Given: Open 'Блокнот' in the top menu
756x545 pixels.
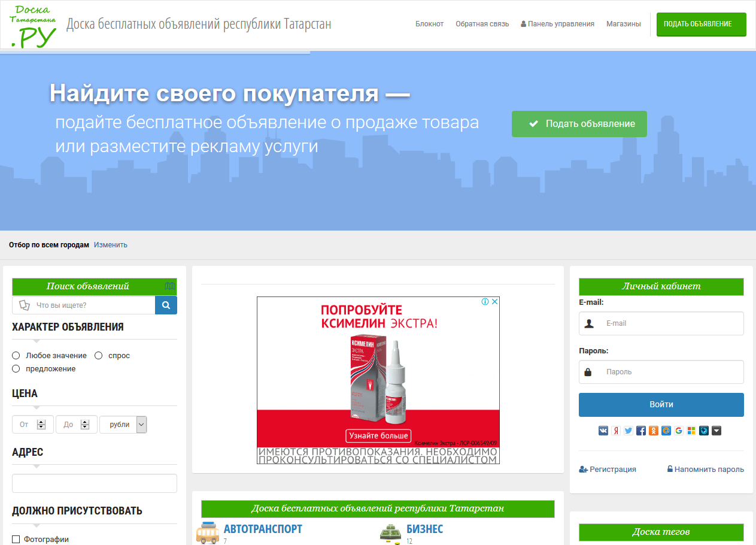Looking at the screenshot, I should pos(429,24).
